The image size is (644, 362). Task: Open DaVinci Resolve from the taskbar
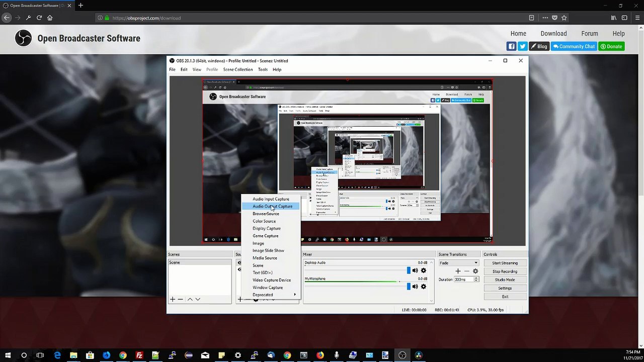(419, 355)
